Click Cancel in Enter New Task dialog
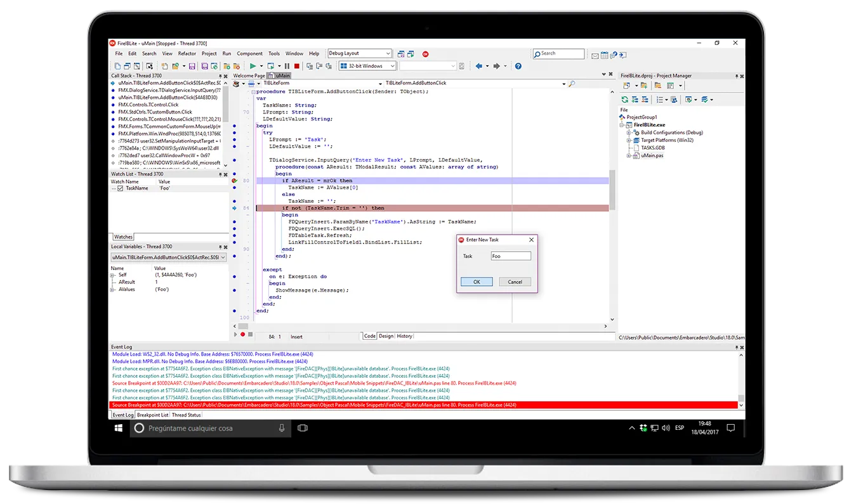The height and width of the screenshot is (504, 856). click(515, 281)
